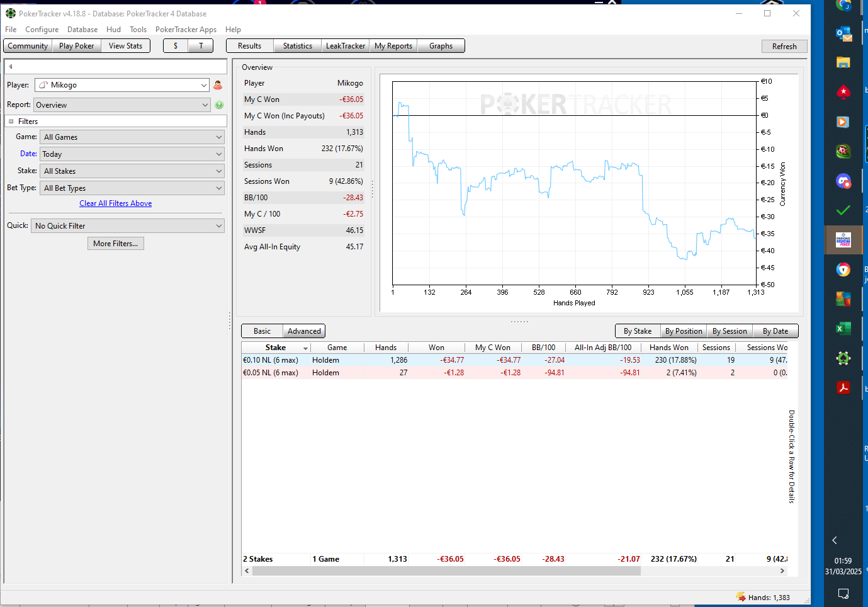
Task: Click the My C Won column header
Action: click(493, 348)
